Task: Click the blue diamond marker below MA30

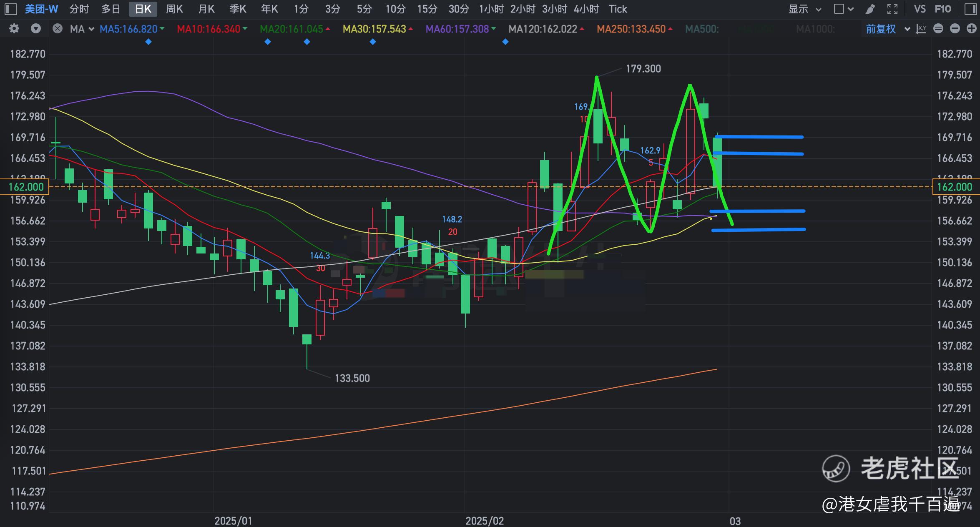Action: click(x=373, y=42)
